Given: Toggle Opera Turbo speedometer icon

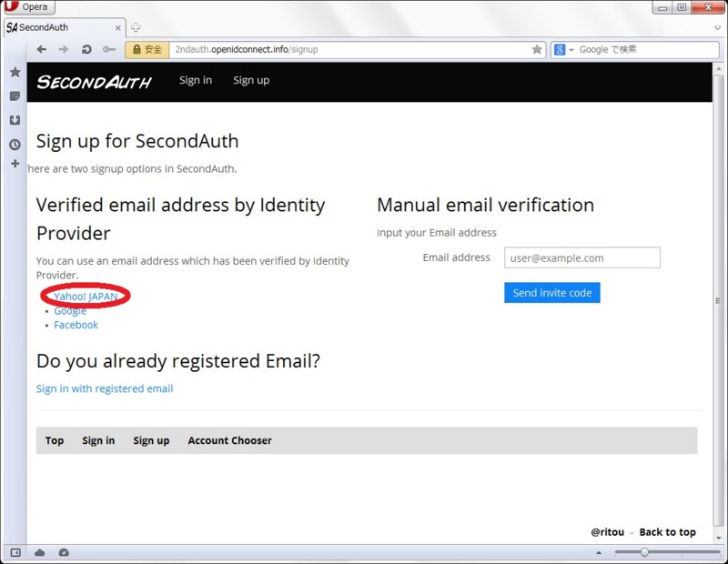Looking at the screenshot, I should 64,552.
